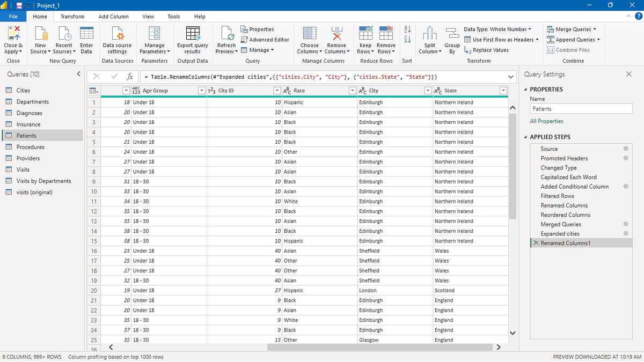Click the Recent Sources icon

(64, 33)
